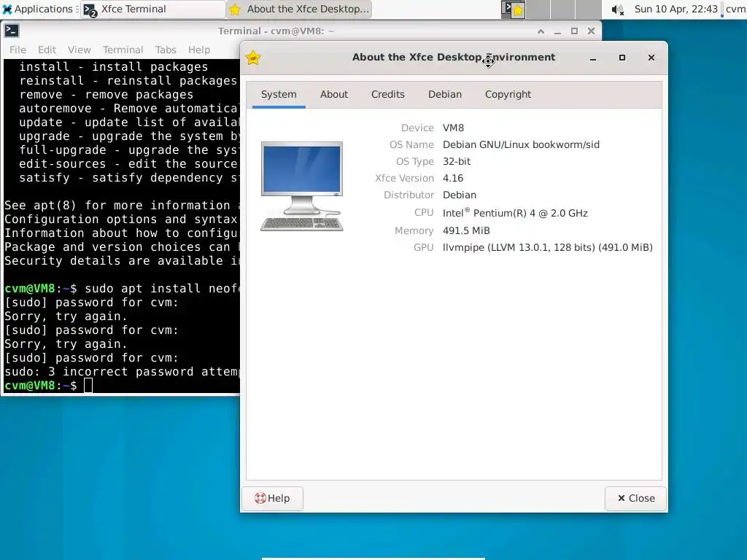Click the device value VM8
The height and width of the screenshot is (560, 747).
click(x=453, y=128)
